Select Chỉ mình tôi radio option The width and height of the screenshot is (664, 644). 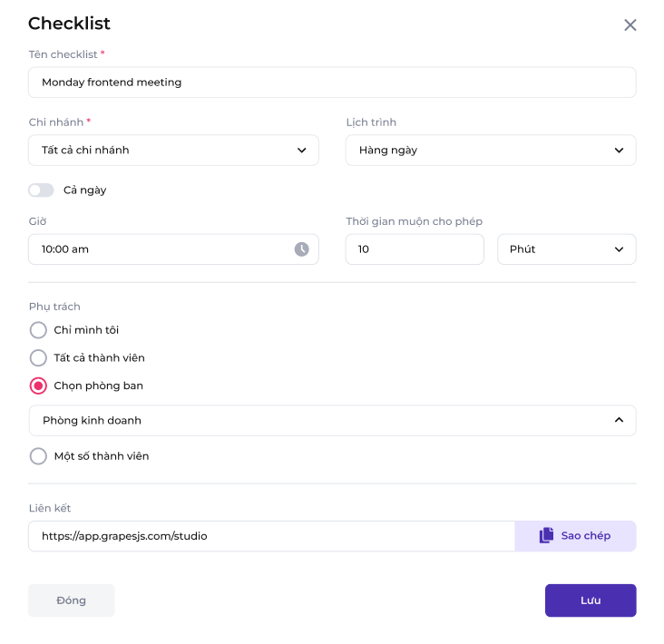coord(38,330)
